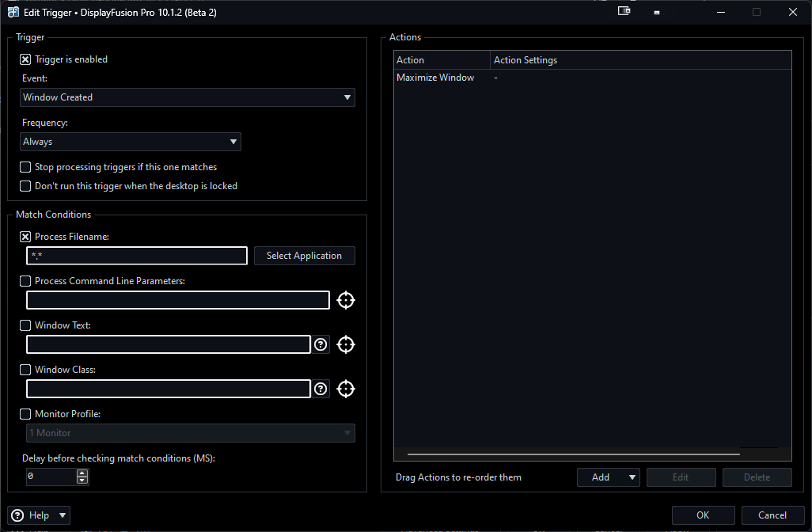
Task: Click the DisplayFusion app icon in title bar
Action: [13, 13]
